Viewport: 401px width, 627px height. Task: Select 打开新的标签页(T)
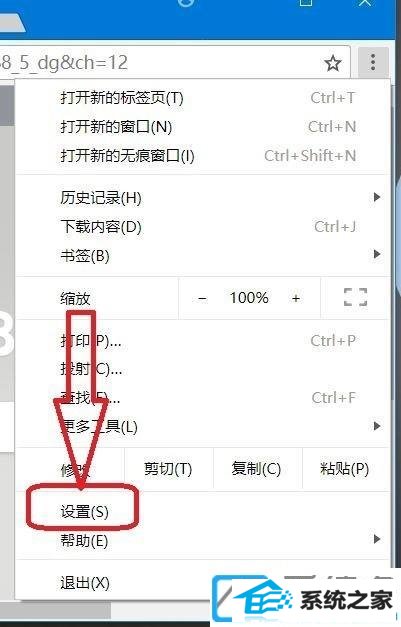coord(202,98)
